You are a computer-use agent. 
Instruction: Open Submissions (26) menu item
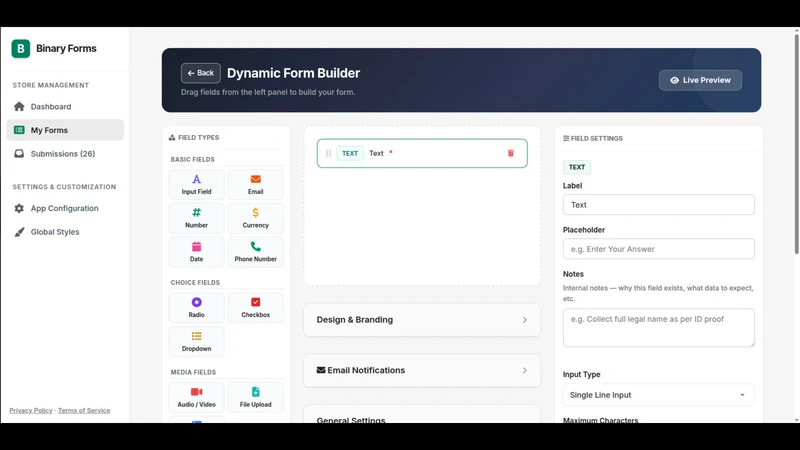click(65, 154)
